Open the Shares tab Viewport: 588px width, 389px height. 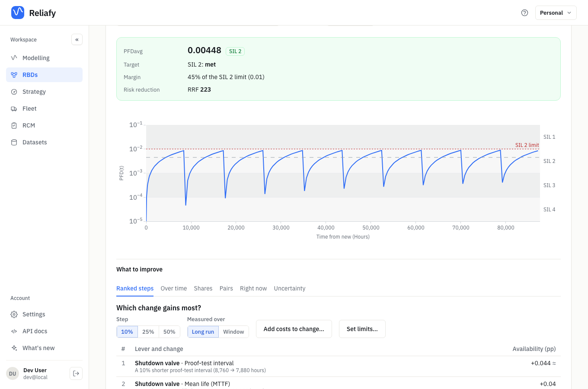[x=203, y=288]
